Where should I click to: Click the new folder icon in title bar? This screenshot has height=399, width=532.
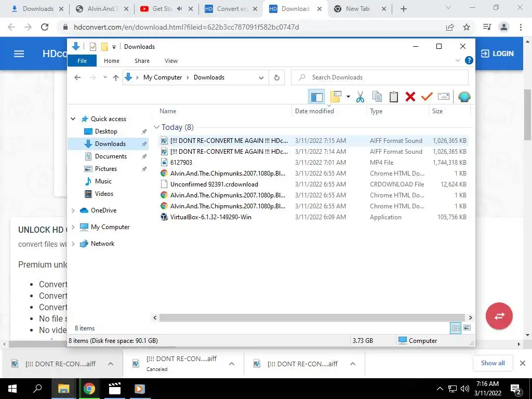pos(104,47)
